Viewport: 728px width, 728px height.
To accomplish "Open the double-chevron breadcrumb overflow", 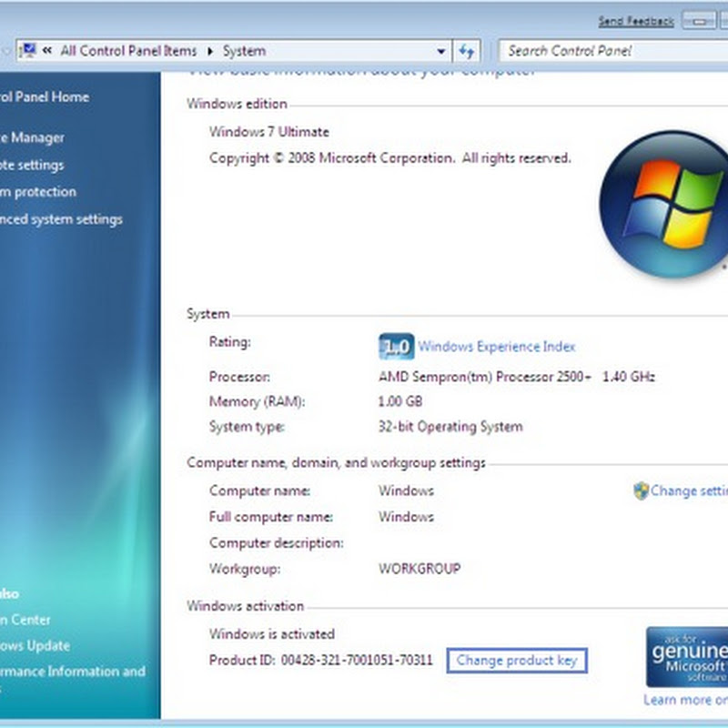I will (47, 50).
